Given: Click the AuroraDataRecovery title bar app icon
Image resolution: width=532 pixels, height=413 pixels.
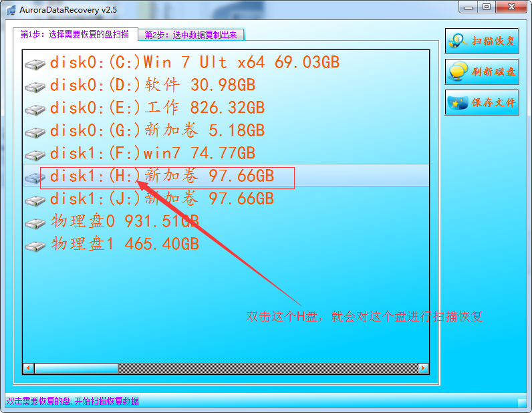Looking at the screenshot, I should [11, 10].
